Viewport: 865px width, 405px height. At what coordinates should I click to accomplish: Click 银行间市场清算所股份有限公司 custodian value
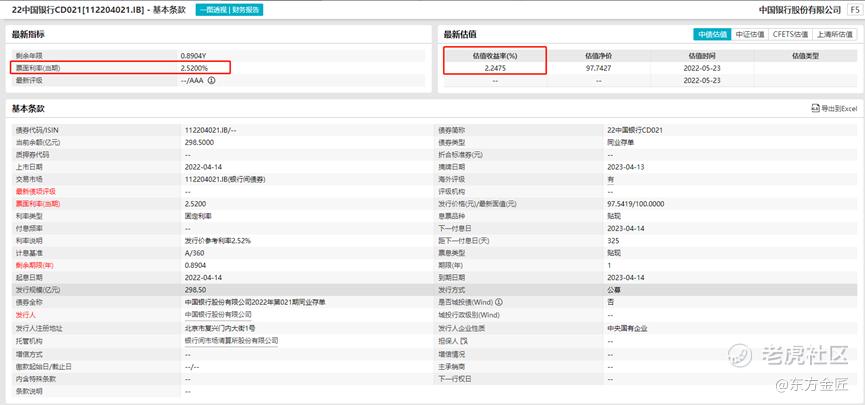(x=231, y=341)
